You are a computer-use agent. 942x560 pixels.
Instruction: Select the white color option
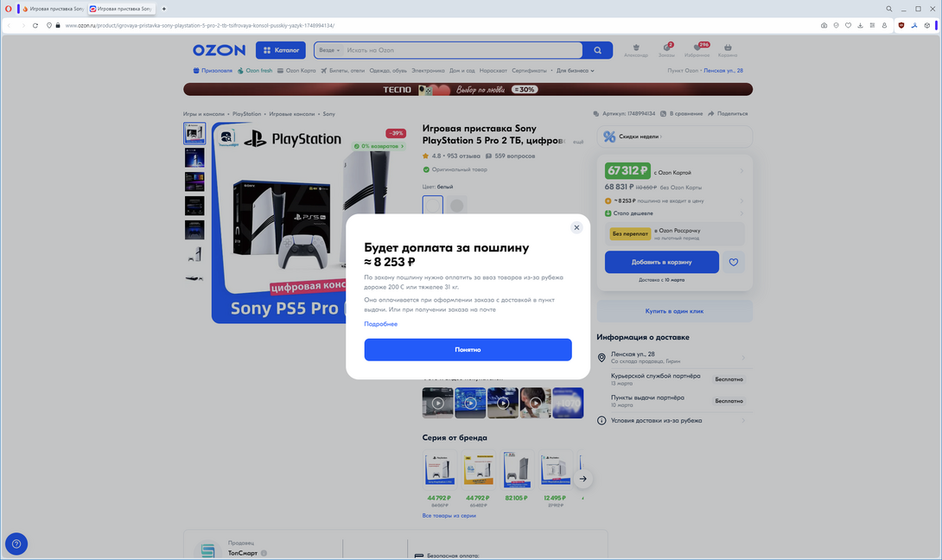[433, 206]
